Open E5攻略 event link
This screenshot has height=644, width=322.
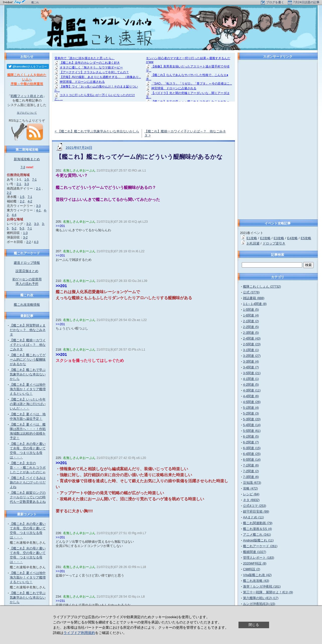click(306, 238)
